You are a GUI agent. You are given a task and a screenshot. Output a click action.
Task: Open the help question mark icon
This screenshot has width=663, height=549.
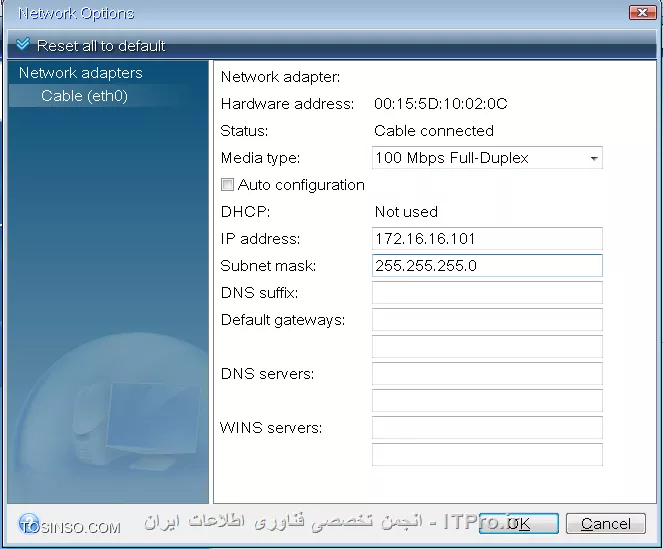(29, 524)
